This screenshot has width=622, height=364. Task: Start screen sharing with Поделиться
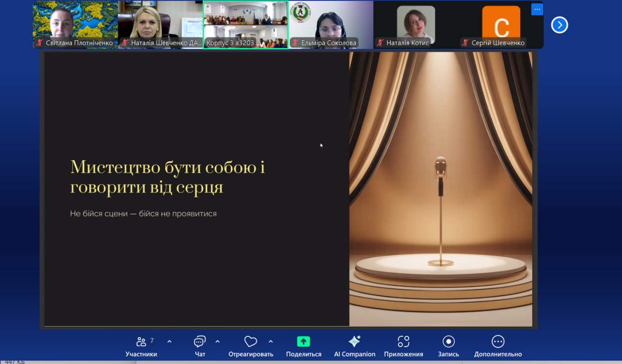[x=304, y=347]
